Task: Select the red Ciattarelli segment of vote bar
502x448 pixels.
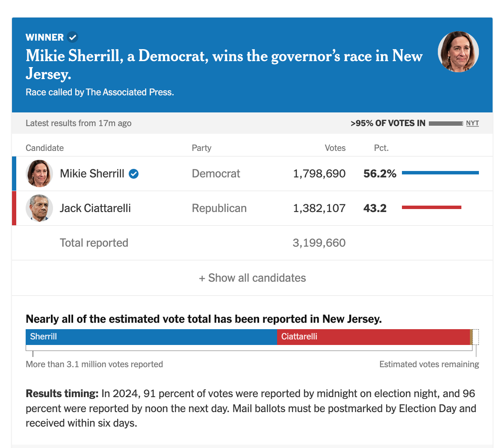Action: point(373,337)
